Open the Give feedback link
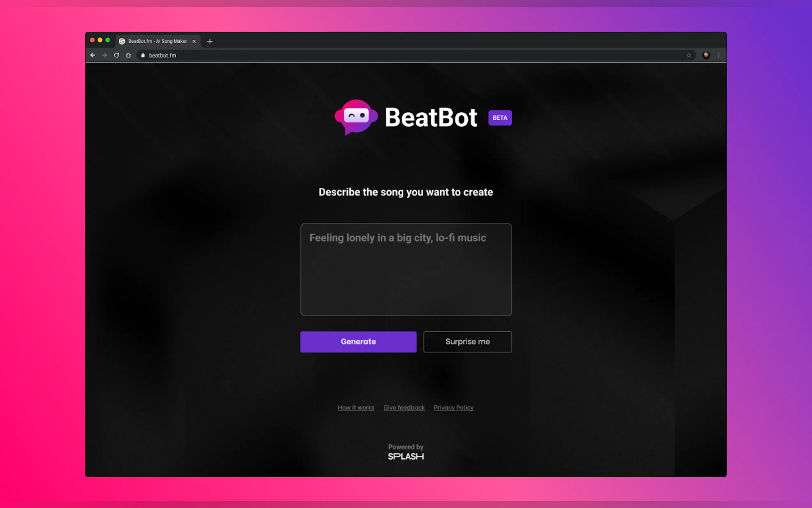 404,408
